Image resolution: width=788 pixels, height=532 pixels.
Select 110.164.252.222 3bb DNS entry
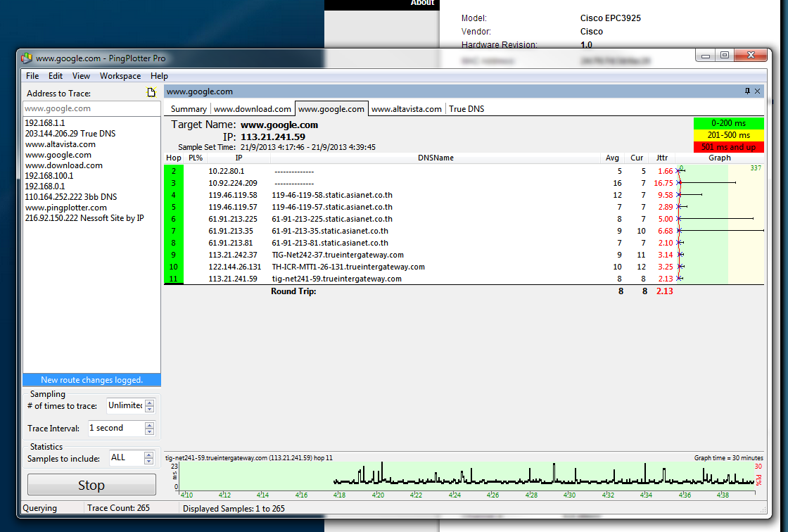(71, 197)
